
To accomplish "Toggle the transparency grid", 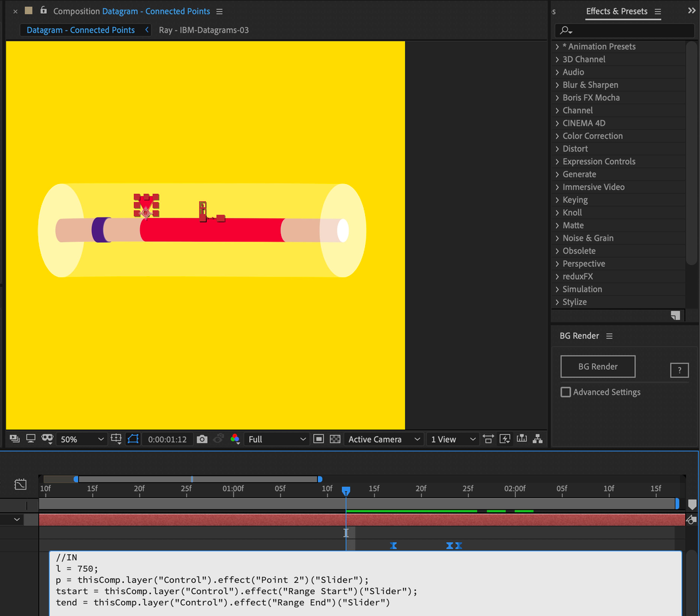I will [335, 439].
